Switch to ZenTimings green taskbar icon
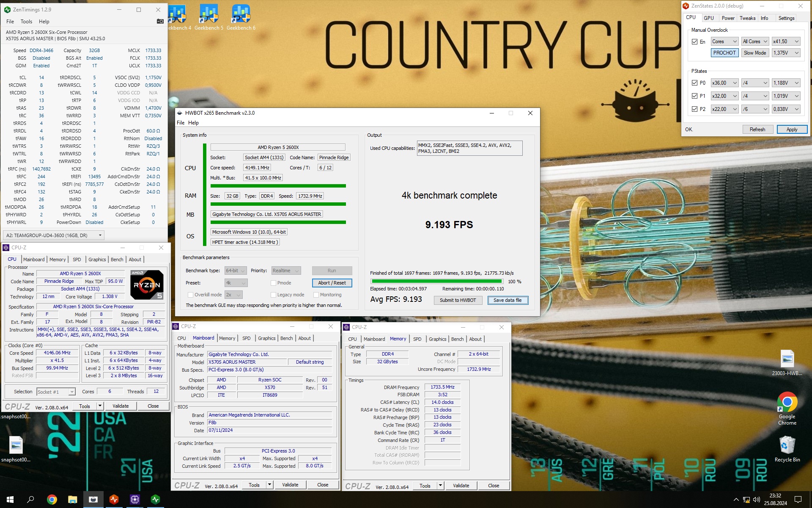Image resolution: width=812 pixels, height=508 pixels. 156,500
